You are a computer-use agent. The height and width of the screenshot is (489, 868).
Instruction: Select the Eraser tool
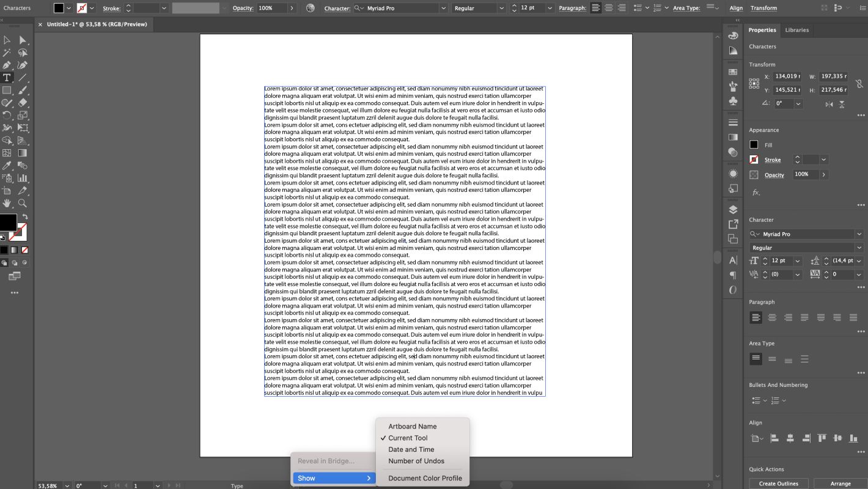(23, 103)
